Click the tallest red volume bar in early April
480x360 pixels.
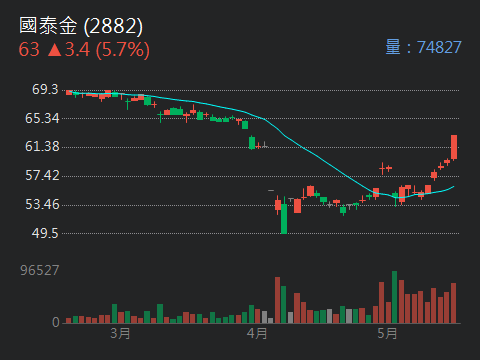click(x=277, y=300)
